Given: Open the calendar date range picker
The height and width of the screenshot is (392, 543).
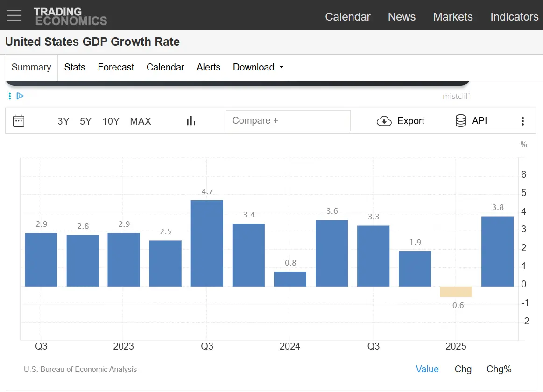Looking at the screenshot, I should pos(19,121).
